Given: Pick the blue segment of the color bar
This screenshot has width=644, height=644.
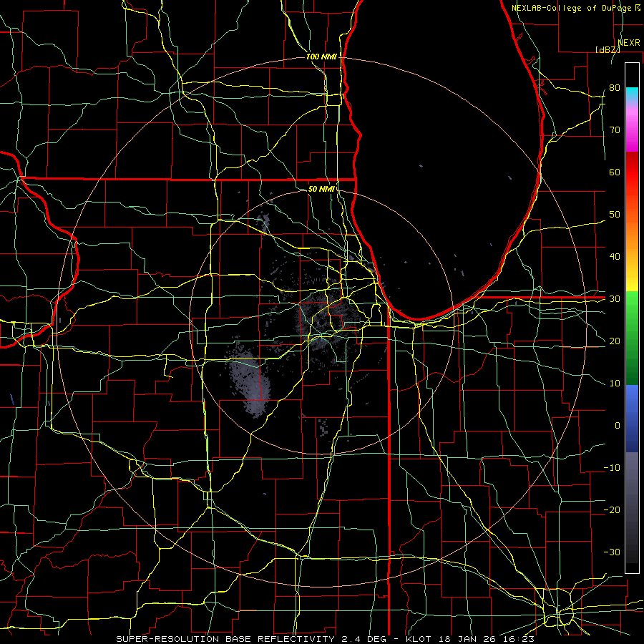Looking at the screenshot, I should 632,418.
